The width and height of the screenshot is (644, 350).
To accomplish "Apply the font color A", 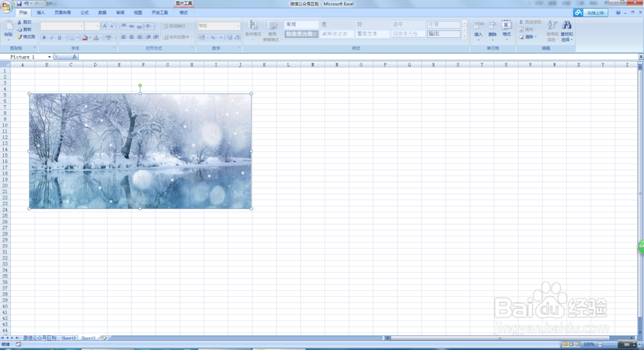I will click(x=96, y=37).
